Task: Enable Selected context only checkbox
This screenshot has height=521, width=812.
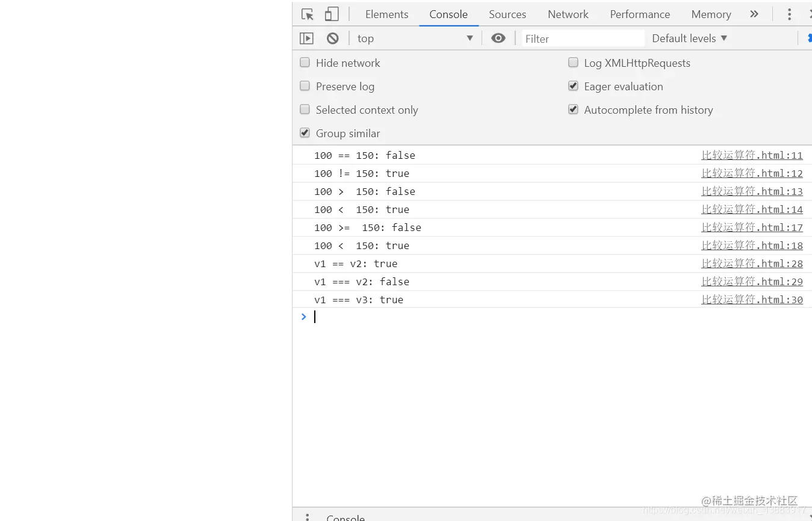Action: (305, 109)
